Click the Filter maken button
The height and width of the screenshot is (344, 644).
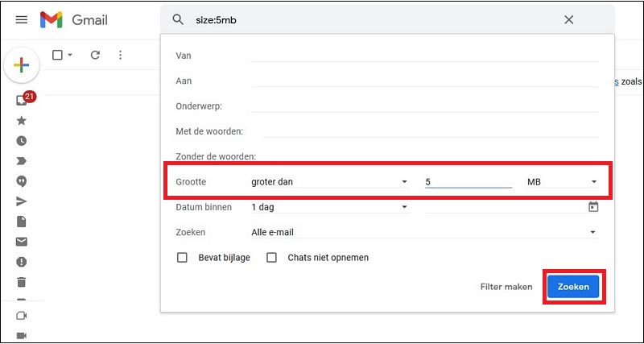[x=506, y=287]
